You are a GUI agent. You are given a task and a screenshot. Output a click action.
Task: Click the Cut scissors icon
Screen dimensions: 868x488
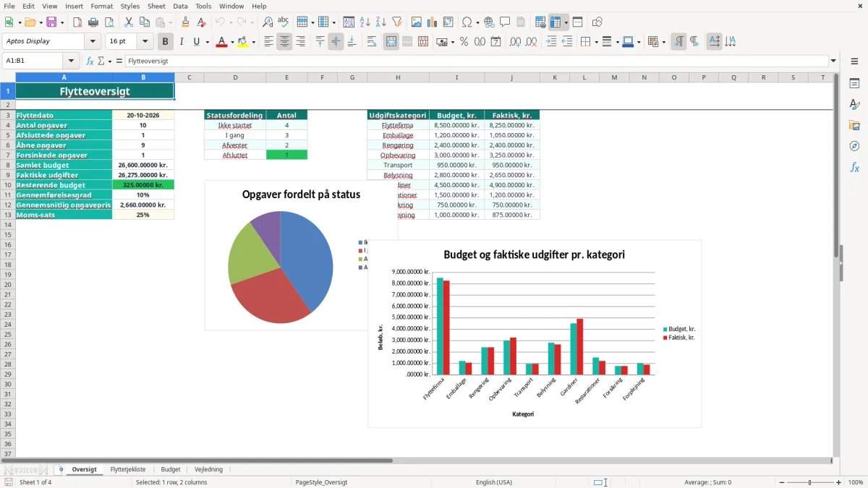pos(129,22)
